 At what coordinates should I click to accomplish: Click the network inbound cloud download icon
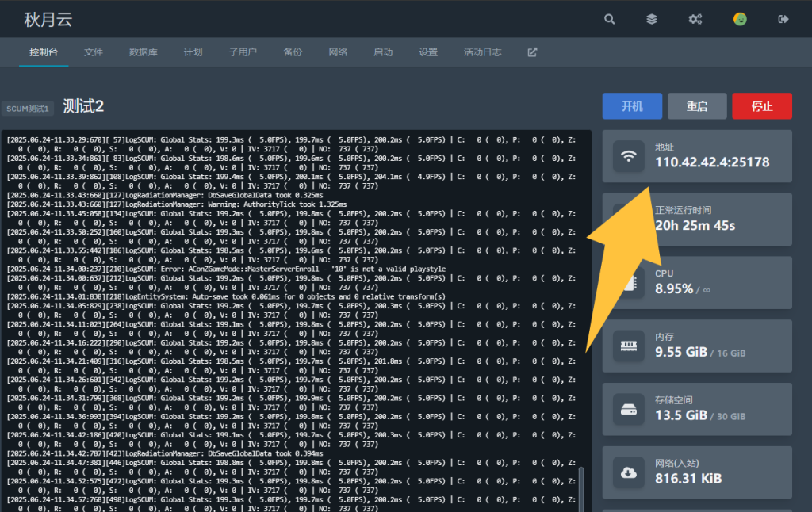pyautogui.click(x=629, y=473)
